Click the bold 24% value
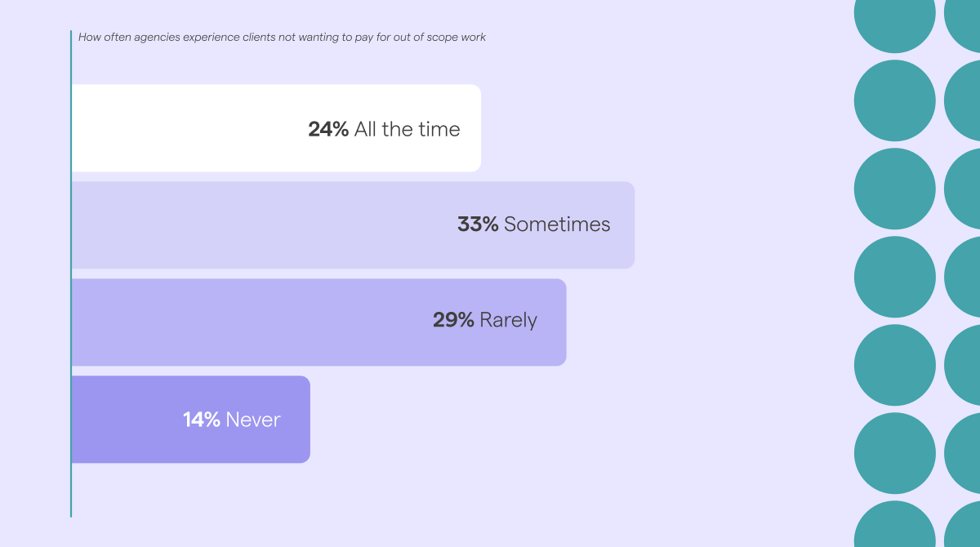 (x=328, y=129)
